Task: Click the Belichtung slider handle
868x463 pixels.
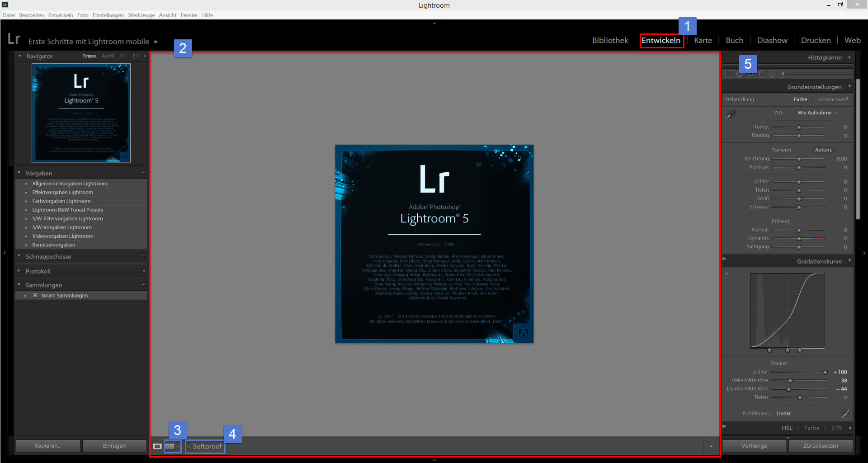Action: coord(799,159)
